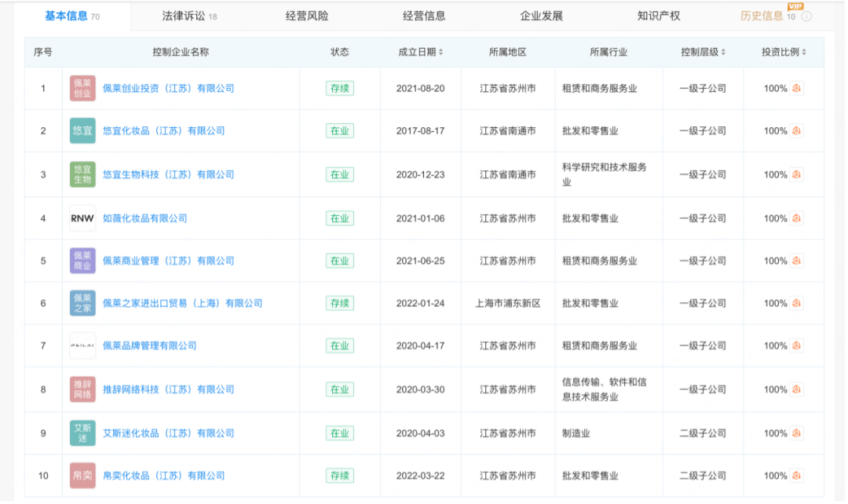Open the 知识产权 tab

pos(659,16)
